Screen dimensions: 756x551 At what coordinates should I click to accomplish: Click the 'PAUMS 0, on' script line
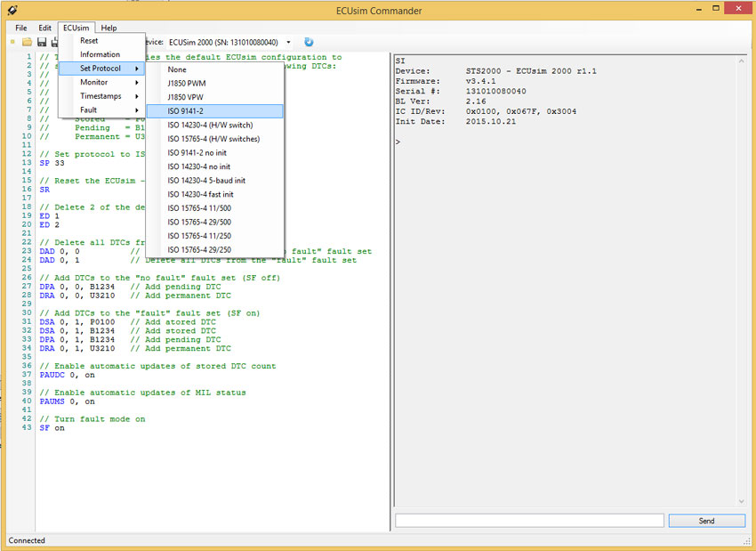(x=67, y=401)
